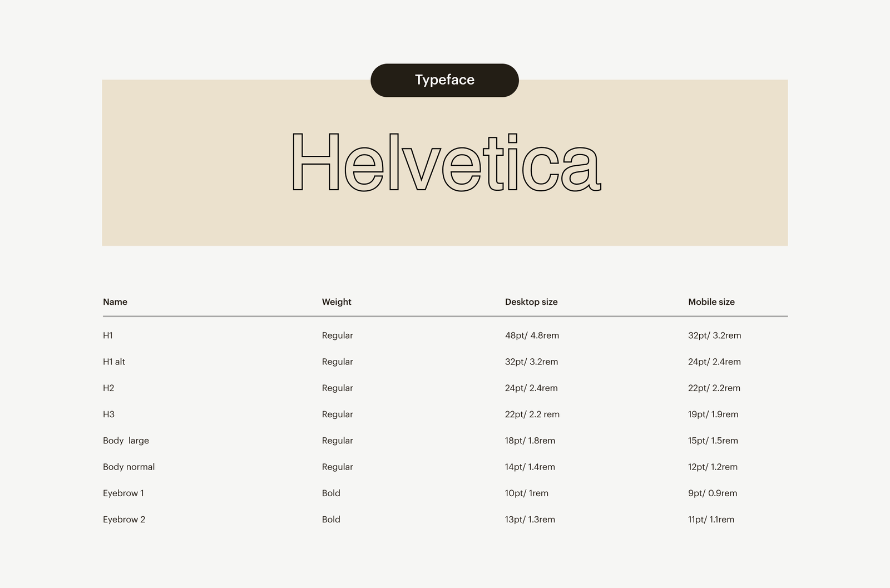Click the Body normal row name
This screenshot has height=588, width=890.
(128, 467)
